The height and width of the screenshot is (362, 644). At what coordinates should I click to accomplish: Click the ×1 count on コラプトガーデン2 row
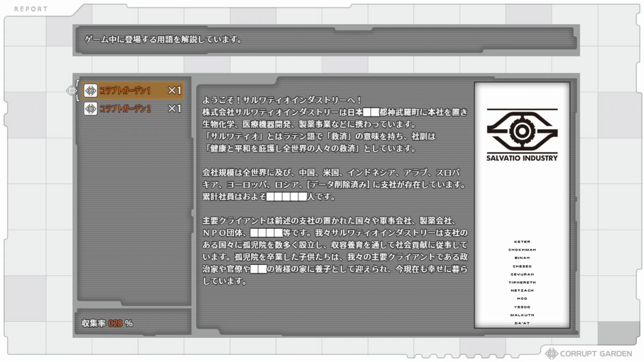(x=174, y=109)
